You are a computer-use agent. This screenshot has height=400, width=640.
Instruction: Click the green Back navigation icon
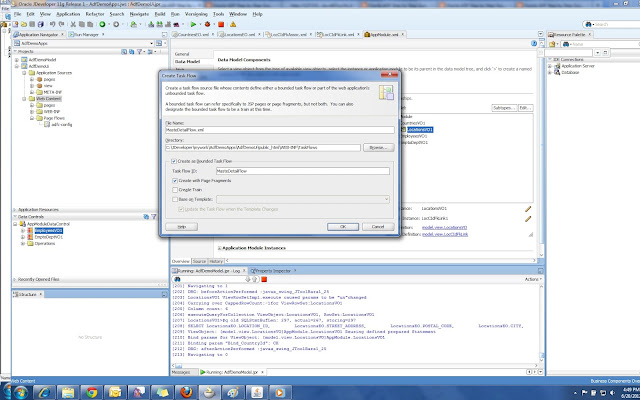[x=102, y=24]
